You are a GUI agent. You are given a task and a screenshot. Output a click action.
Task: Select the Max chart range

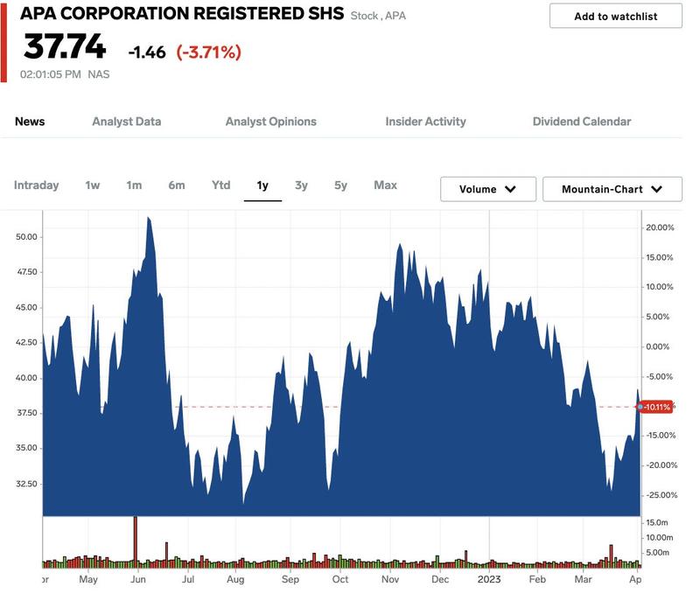click(385, 185)
